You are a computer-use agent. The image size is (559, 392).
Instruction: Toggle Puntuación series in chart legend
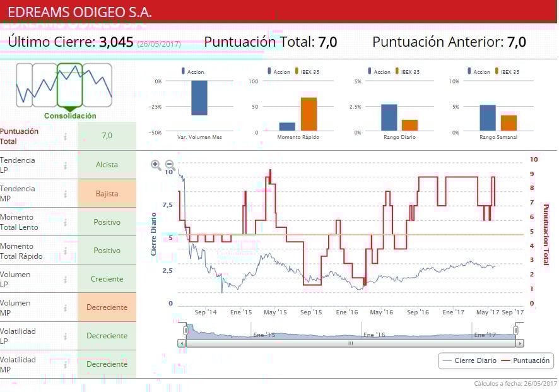(x=526, y=360)
